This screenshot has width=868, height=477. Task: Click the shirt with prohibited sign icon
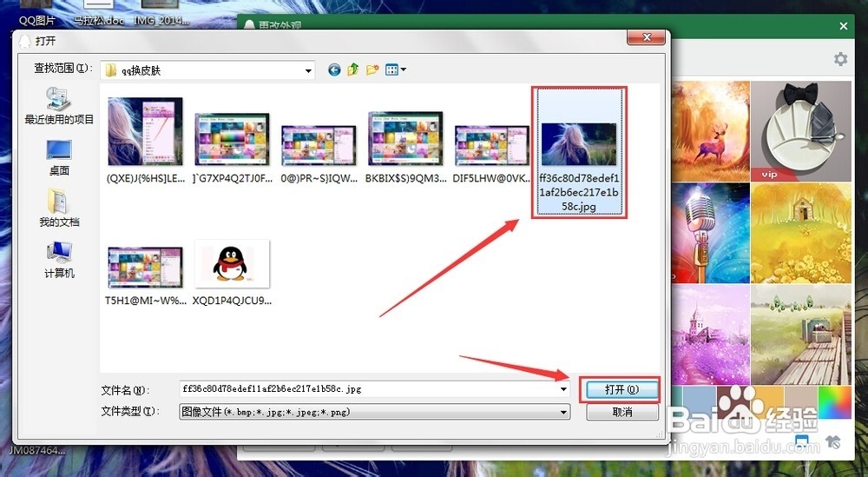[x=833, y=441]
